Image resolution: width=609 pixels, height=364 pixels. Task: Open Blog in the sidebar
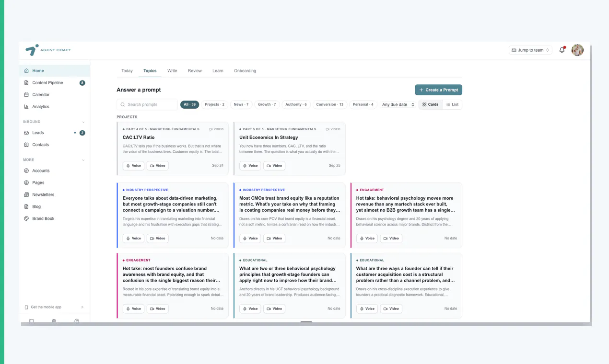[x=54, y=206]
